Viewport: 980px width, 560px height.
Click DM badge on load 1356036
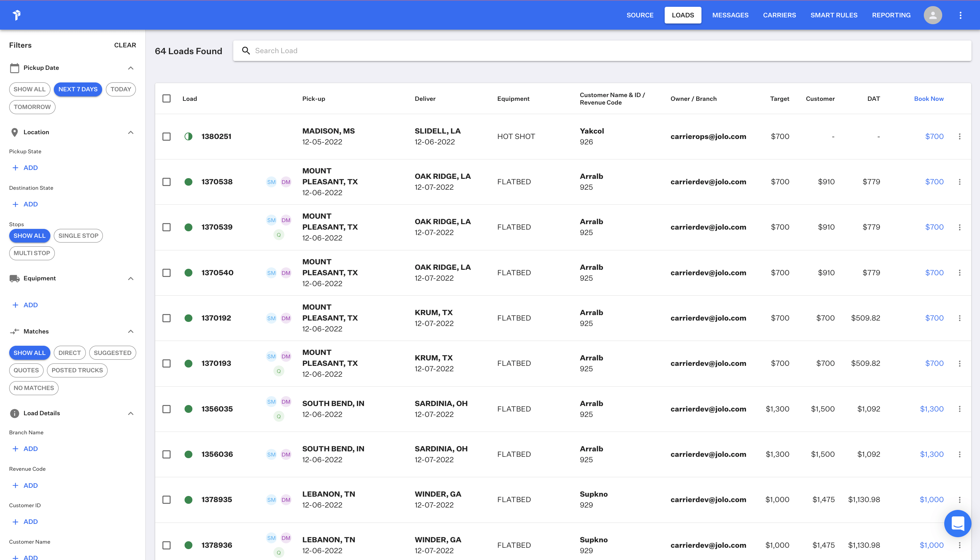click(x=286, y=454)
